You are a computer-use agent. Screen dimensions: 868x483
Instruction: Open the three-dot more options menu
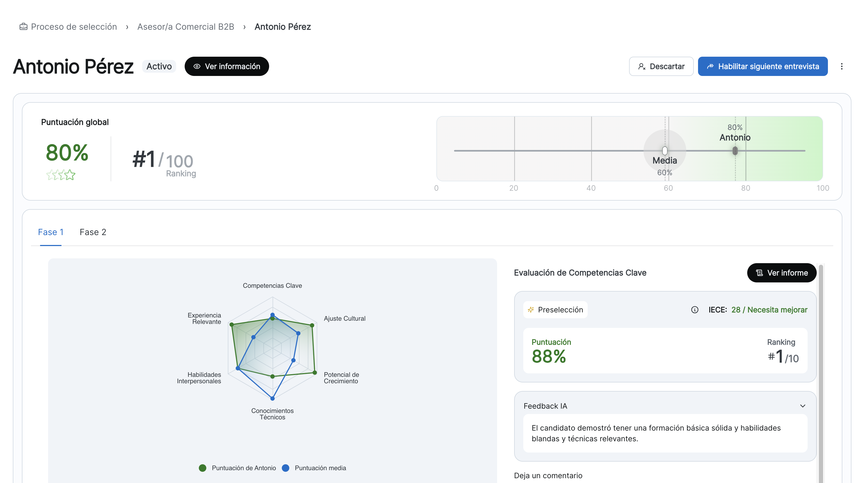841,66
